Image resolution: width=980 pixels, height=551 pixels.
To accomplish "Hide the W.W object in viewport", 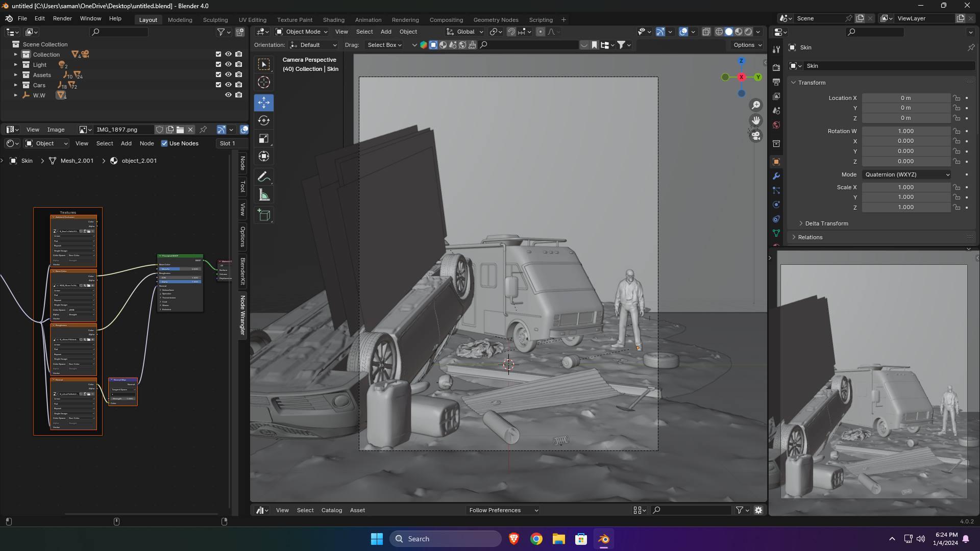I will point(228,95).
